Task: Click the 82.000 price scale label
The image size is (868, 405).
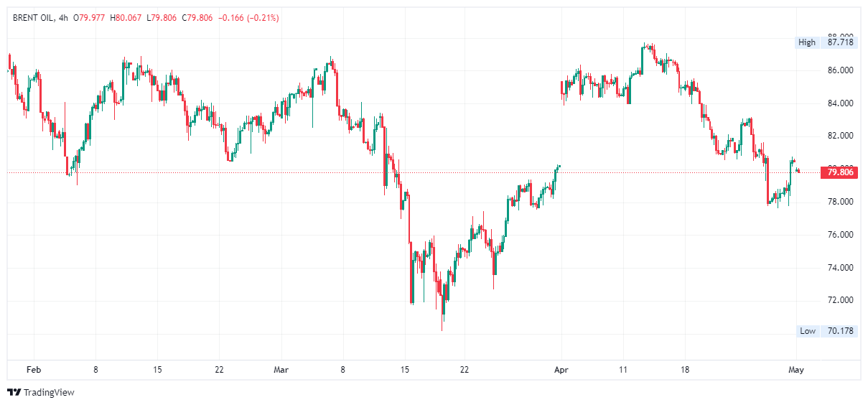Action: pos(840,136)
